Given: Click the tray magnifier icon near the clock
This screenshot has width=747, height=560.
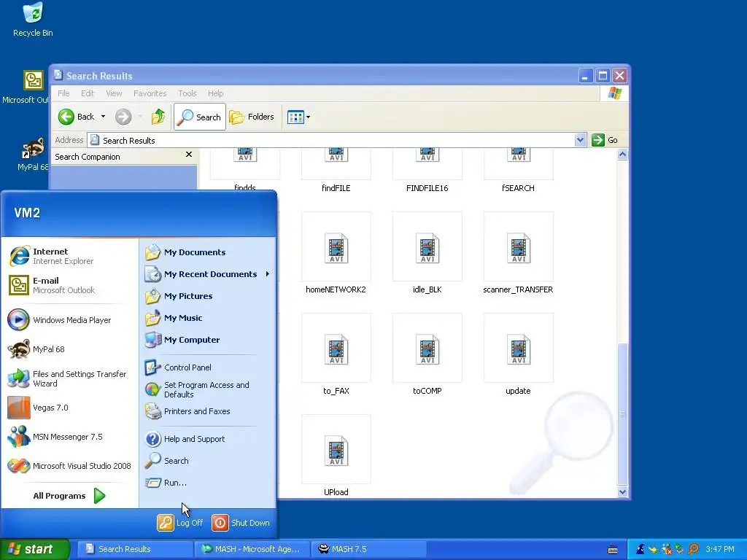Looking at the screenshot, I should [x=693, y=549].
